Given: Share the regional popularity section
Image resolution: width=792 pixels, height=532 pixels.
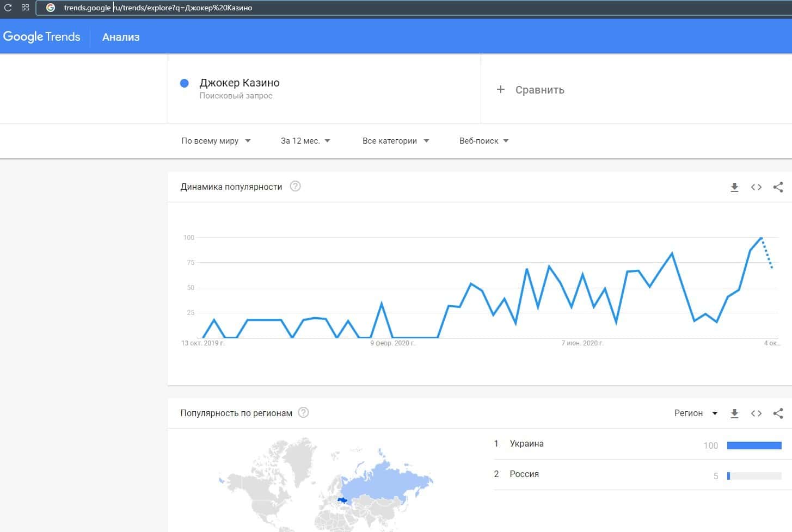Looking at the screenshot, I should 778,413.
